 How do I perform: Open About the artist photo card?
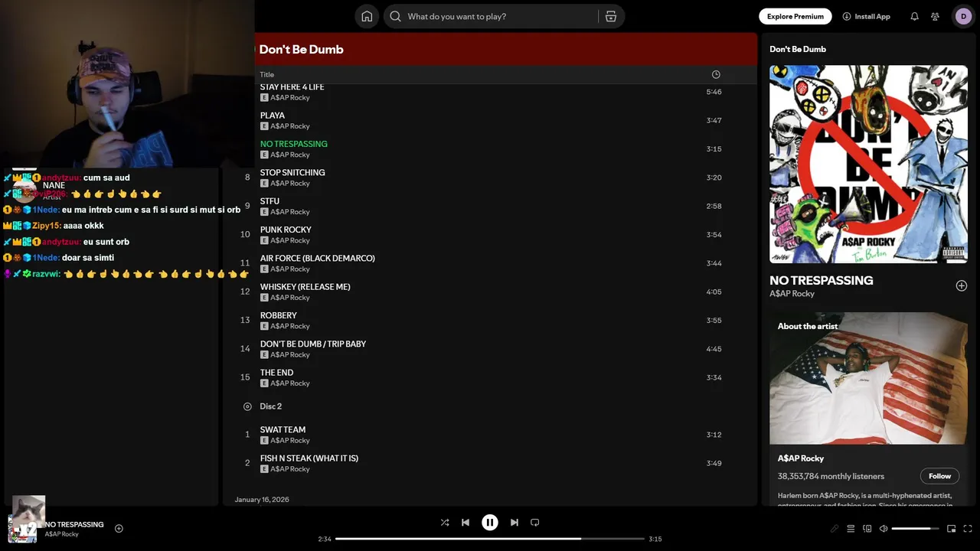(868, 378)
